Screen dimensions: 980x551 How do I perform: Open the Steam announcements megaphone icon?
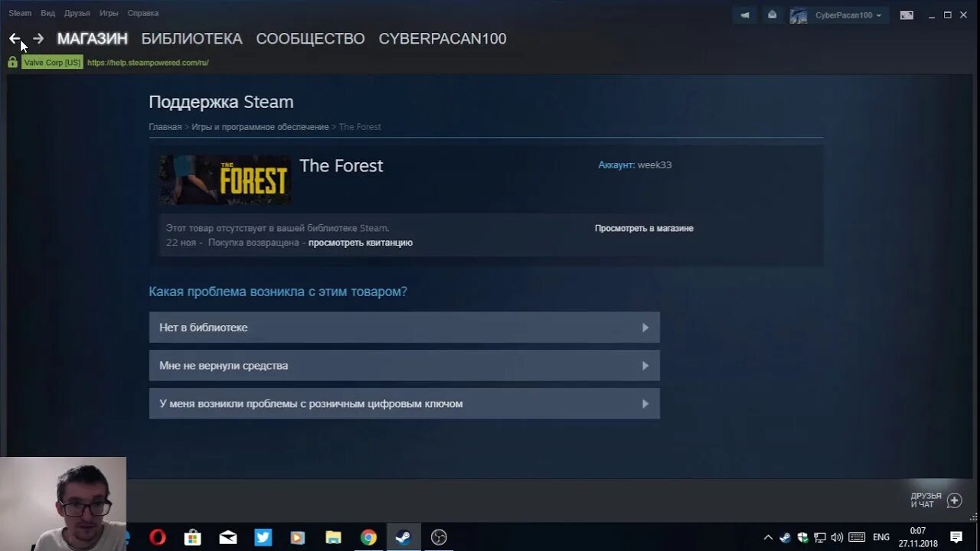point(745,15)
